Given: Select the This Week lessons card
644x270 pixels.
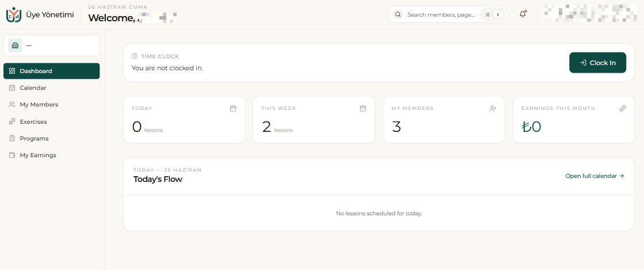Looking at the screenshot, I should pos(314,120).
